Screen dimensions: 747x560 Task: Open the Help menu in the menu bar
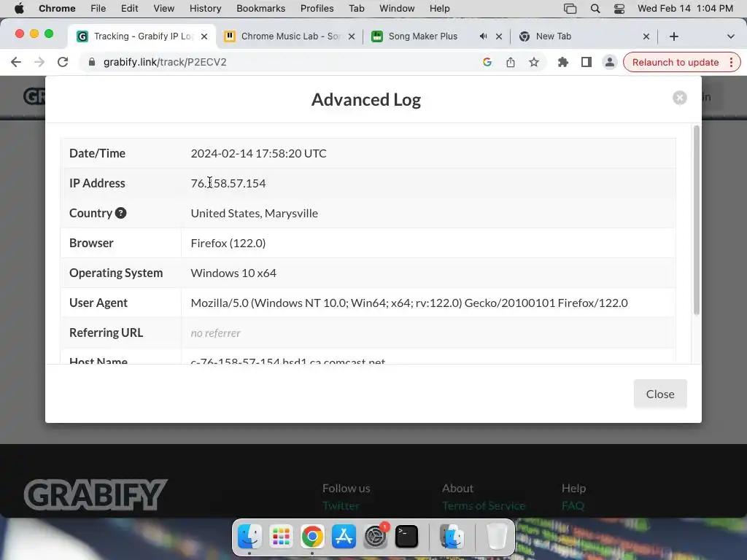439,8
